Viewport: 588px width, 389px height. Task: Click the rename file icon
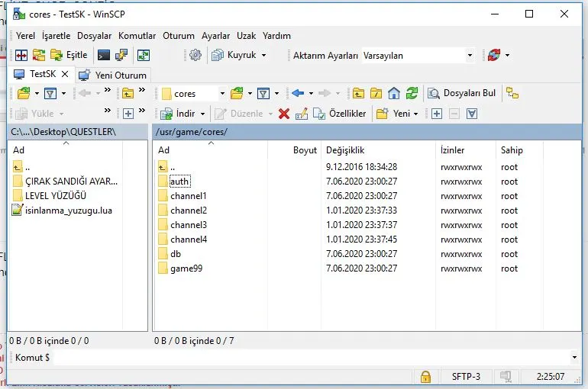[302, 114]
